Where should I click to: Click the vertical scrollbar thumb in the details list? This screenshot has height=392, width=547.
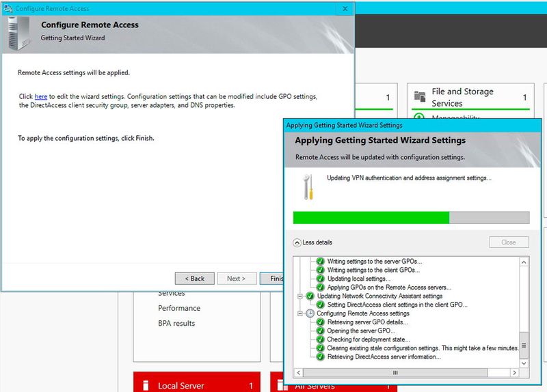click(x=524, y=346)
